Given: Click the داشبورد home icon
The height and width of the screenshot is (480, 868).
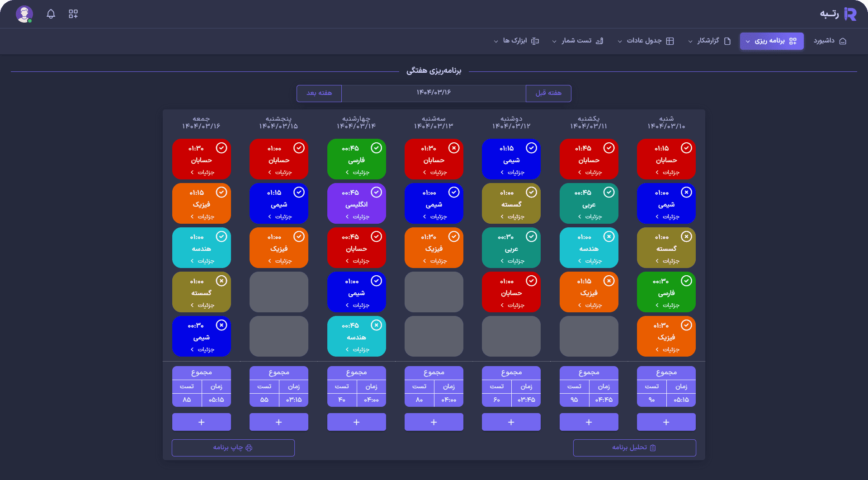Looking at the screenshot, I should click(843, 41).
